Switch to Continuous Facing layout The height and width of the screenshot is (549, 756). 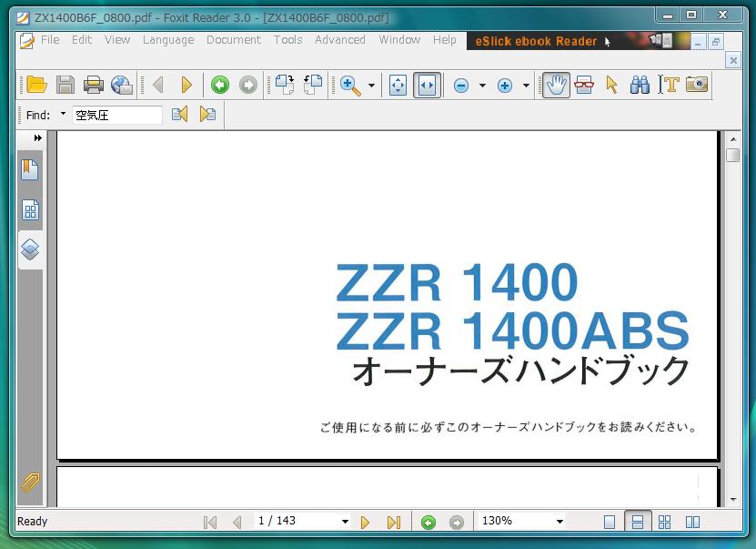[x=664, y=522]
